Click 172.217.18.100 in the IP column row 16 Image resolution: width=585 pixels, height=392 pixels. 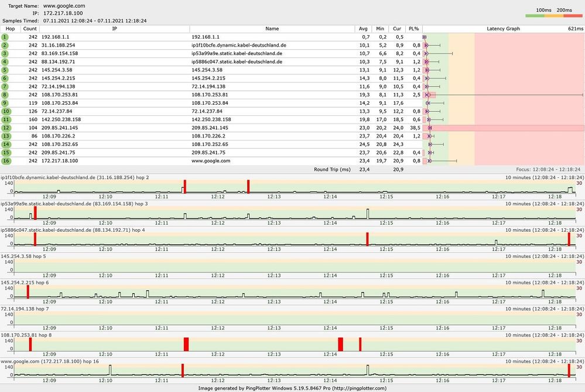[60, 161]
